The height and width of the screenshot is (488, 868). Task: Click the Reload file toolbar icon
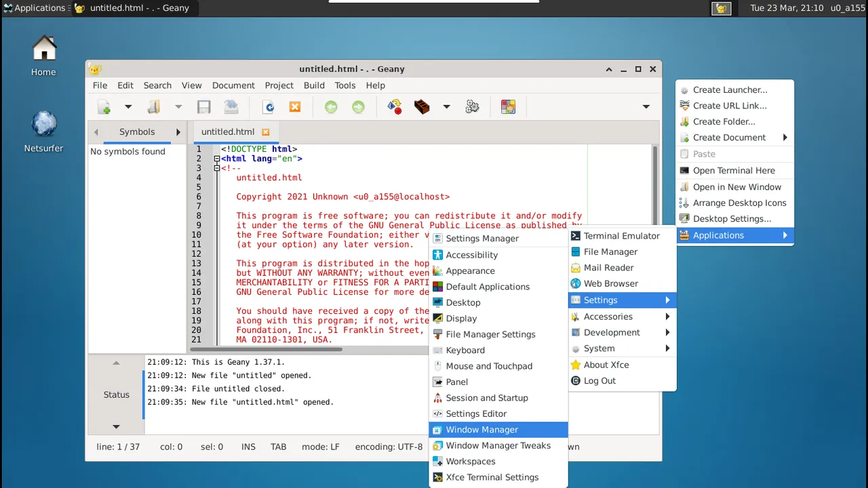268,107
